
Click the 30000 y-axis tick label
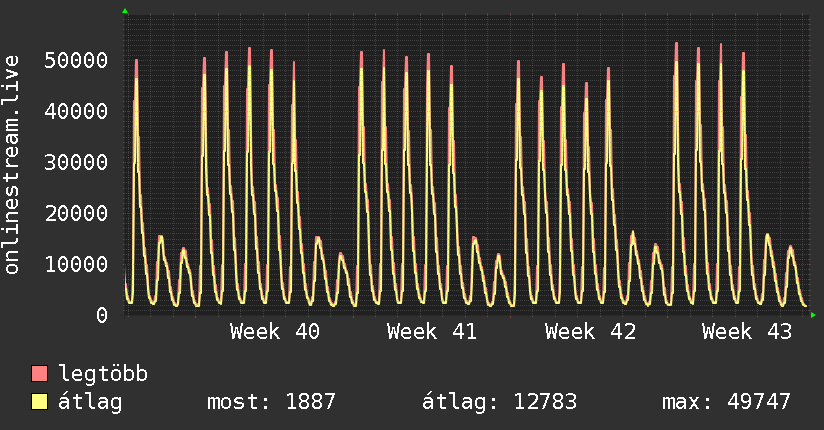pyautogui.click(x=76, y=162)
